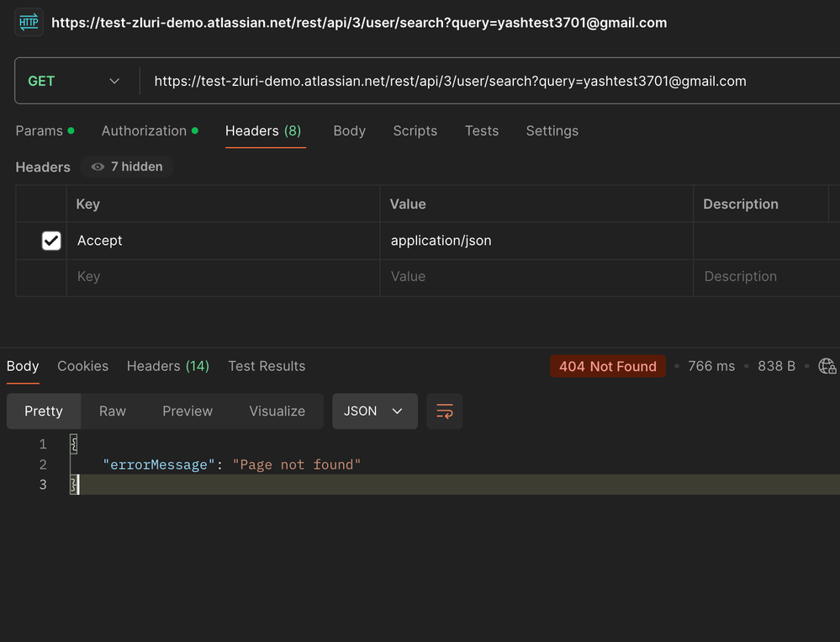Click the request URL input field

(x=449, y=82)
